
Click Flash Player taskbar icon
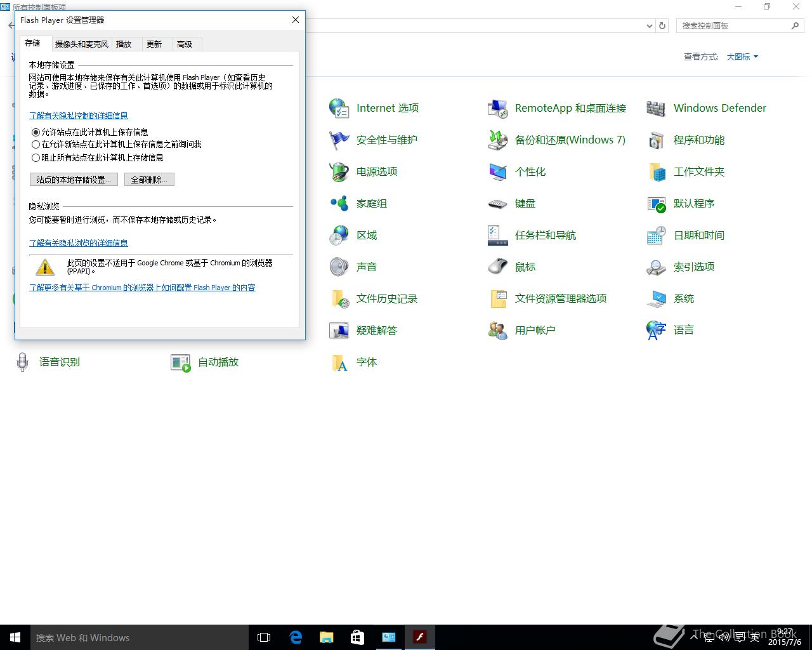tap(420, 637)
